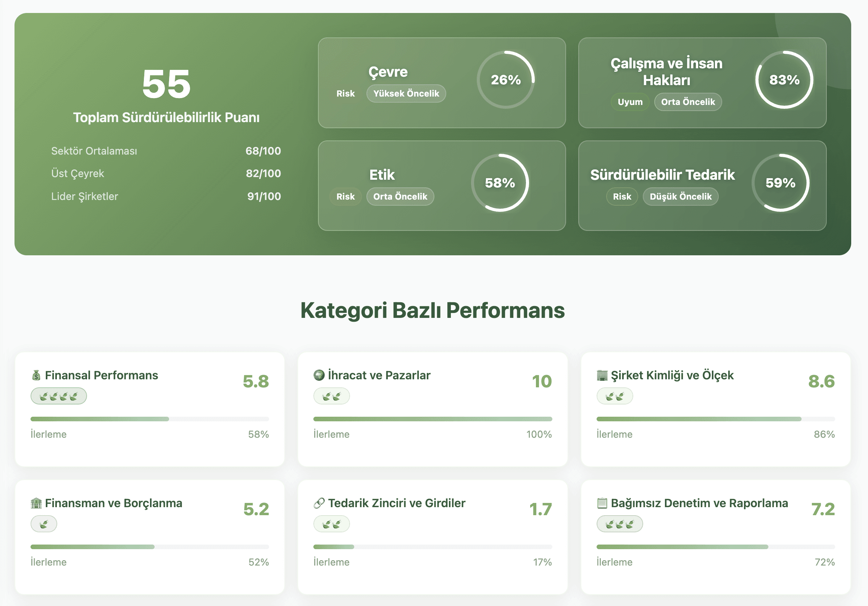Click the 26% progress ring in the Çevre card

pos(505,80)
